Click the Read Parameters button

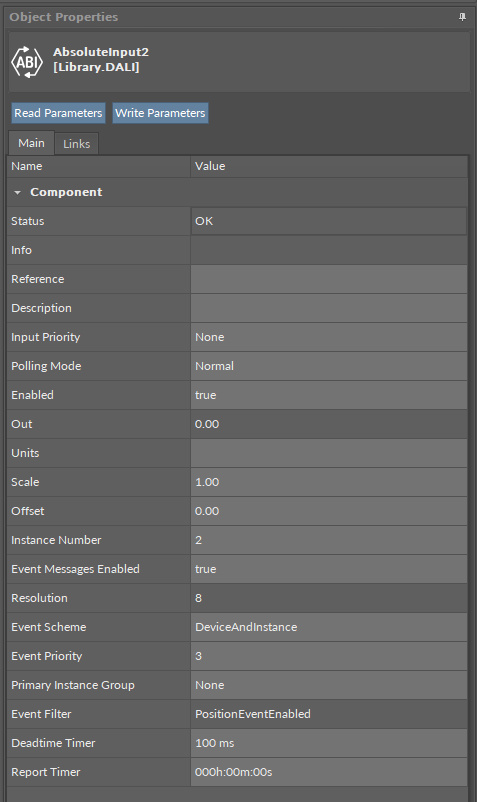[58, 113]
